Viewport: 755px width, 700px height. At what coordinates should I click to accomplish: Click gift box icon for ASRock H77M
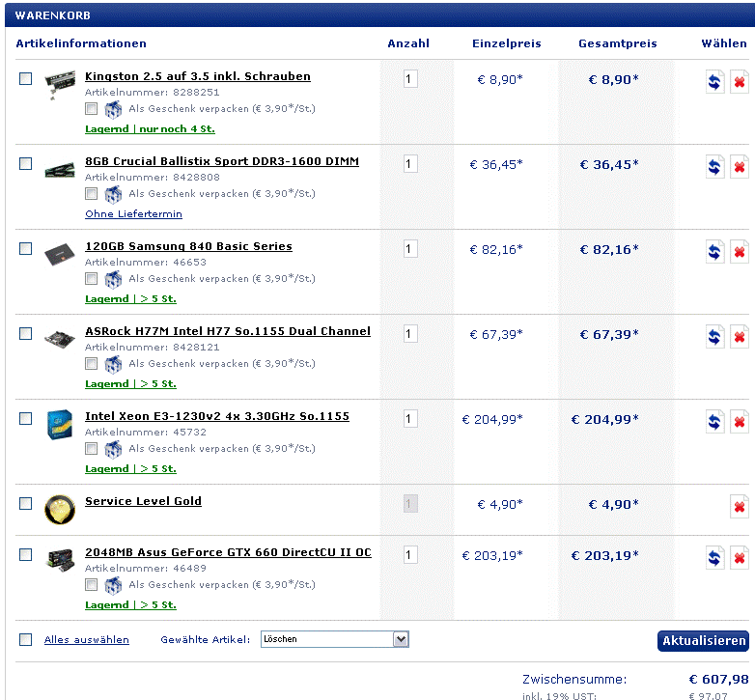coord(113,364)
